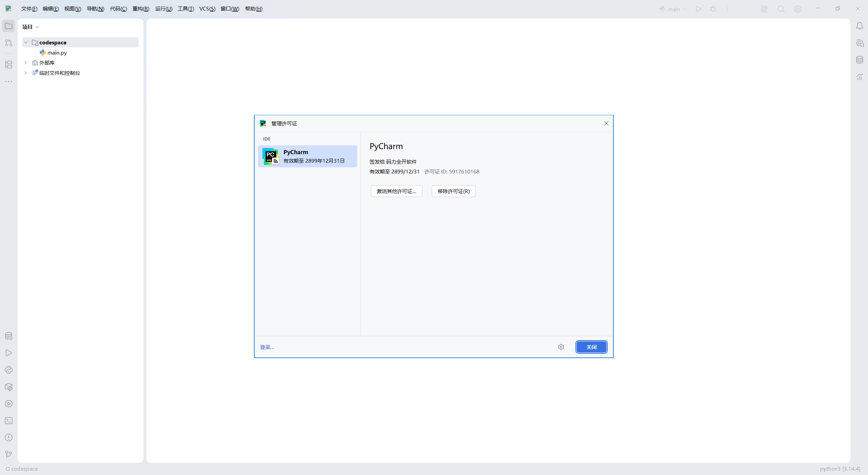
Task: Select the PyCharm license entry in IDE list
Action: pyautogui.click(x=308, y=156)
